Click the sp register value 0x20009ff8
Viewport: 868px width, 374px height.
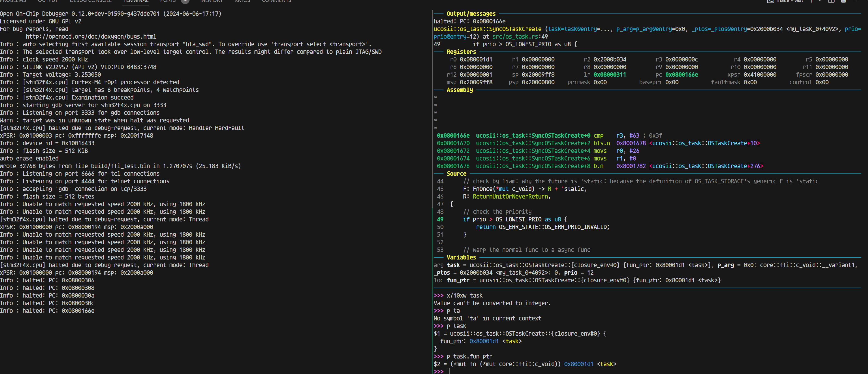click(538, 75)
